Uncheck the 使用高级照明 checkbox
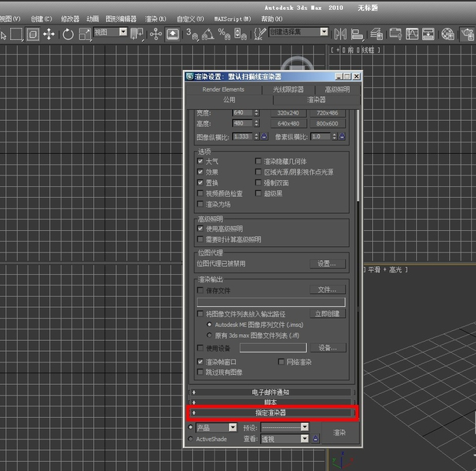 click(x=200, y=229)
